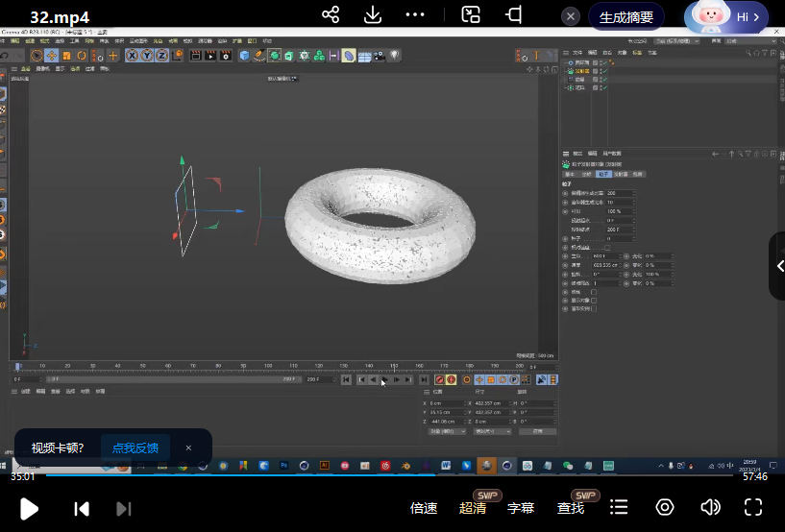Click the share icon in top bar
The height and width of the screenshot is (532, 785).
pyautogui.click(x=331, y=15)
